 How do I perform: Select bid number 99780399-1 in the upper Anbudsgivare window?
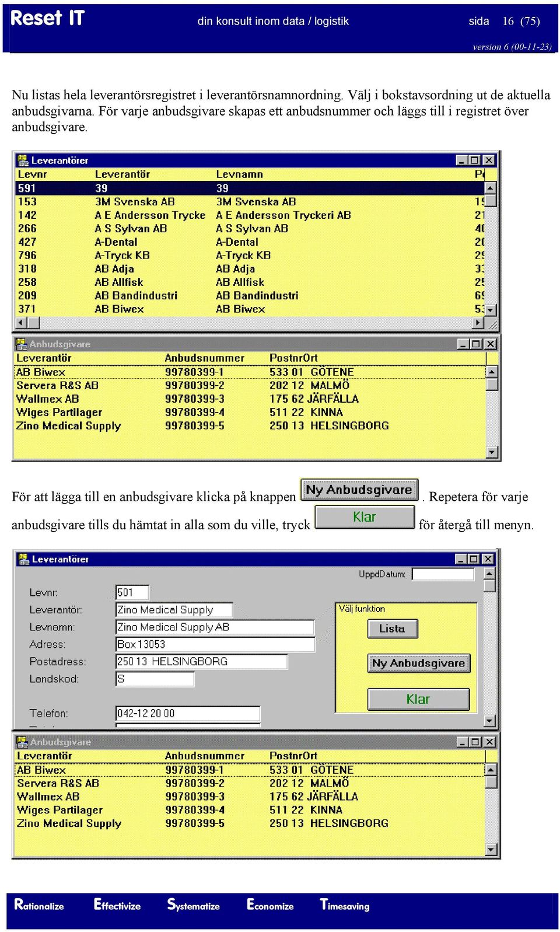pyautogui.click(x=194, y=372)
